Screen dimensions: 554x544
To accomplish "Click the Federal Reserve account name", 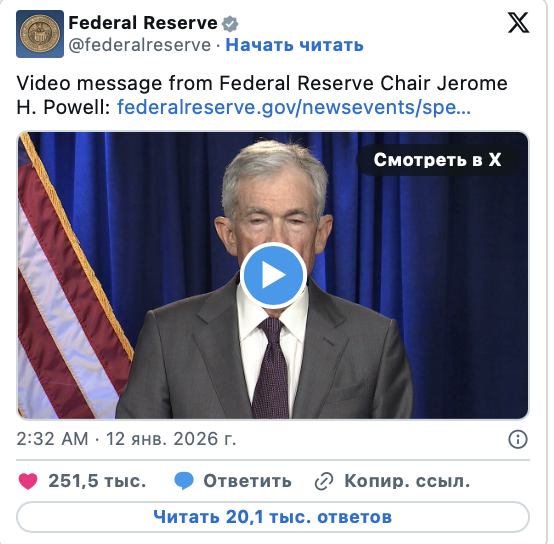I will (x=143, y=23).
